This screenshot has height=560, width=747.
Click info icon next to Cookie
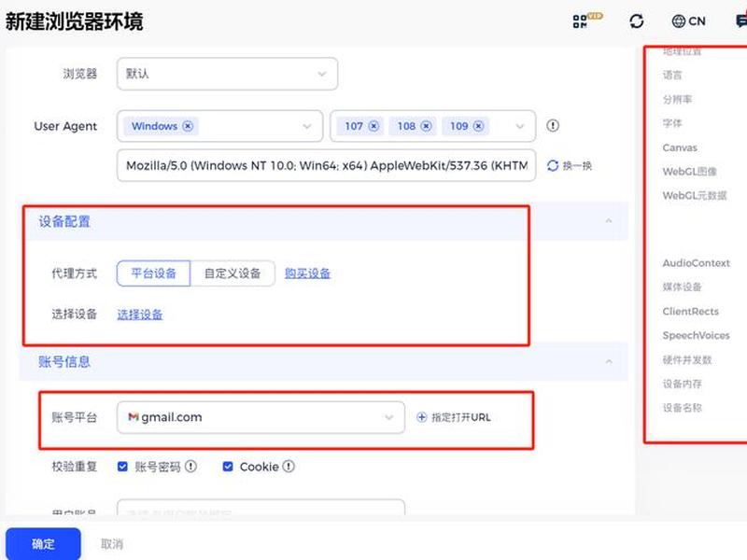point(289,466)
